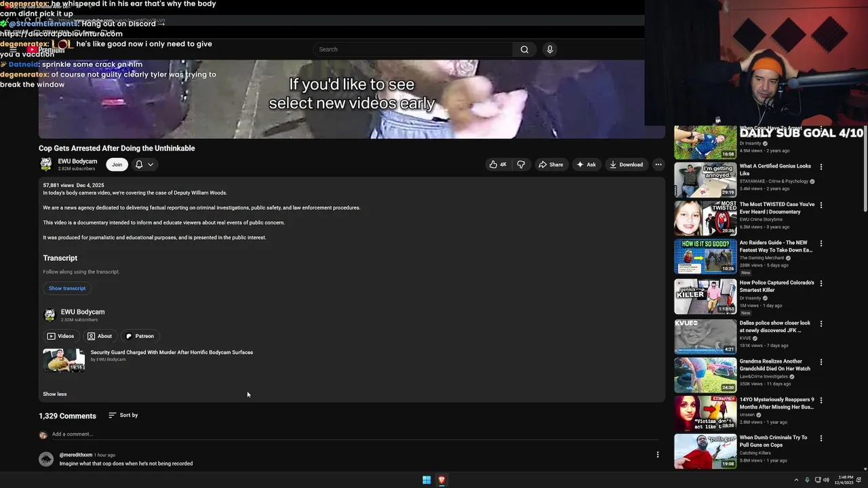Open the taskbar clock and date

[845, 480]
